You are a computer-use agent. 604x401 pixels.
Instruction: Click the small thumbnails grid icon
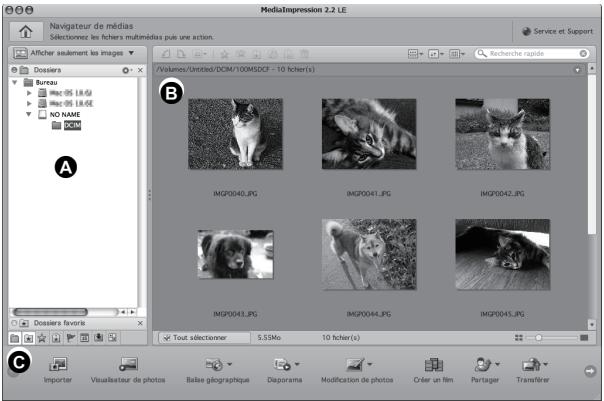point(519,338)
